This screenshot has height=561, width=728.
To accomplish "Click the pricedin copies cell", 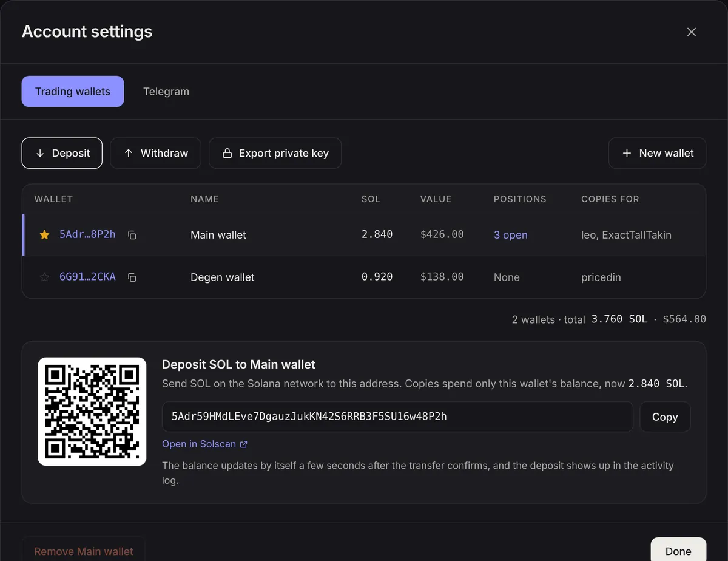I will tap(601, 277).
